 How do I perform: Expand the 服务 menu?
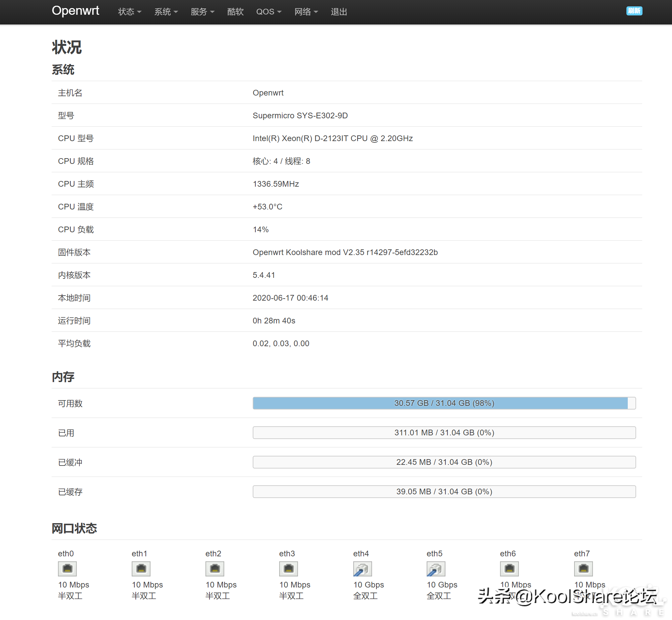[x=202, y=12]
